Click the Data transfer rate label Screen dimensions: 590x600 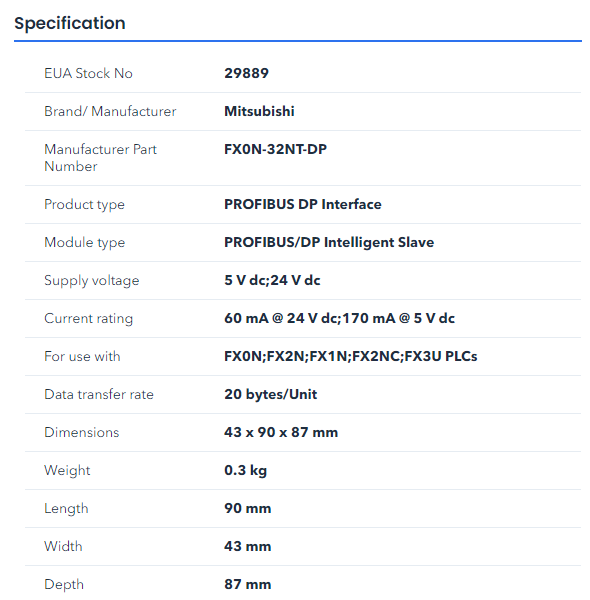[99, 394]
